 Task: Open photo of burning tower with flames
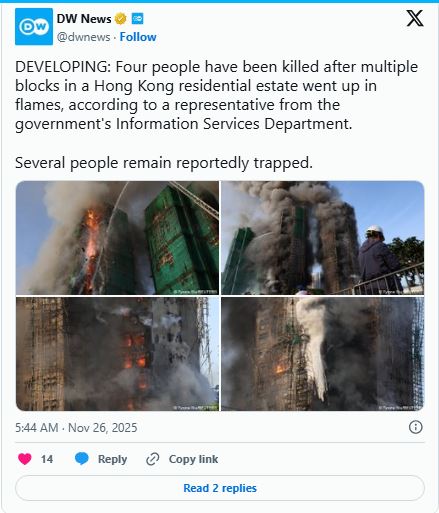(117, 238)
